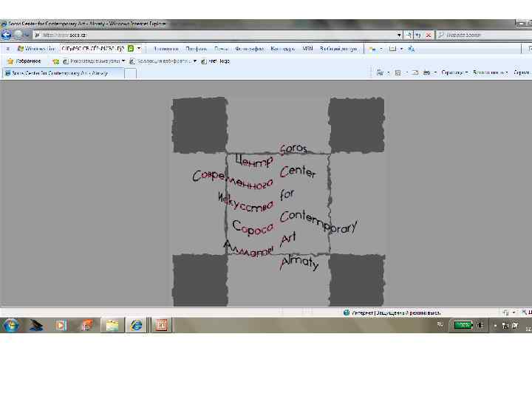This screenshot has width=532, height=399.
Task: Click the RU language indicator in taskbar
Action: coord(440,324)
